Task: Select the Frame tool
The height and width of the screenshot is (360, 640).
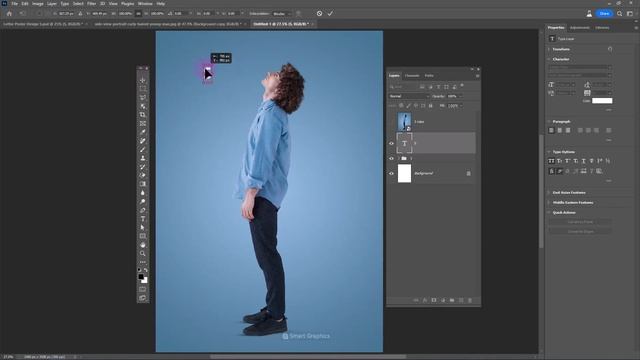Action: (142, 123)
